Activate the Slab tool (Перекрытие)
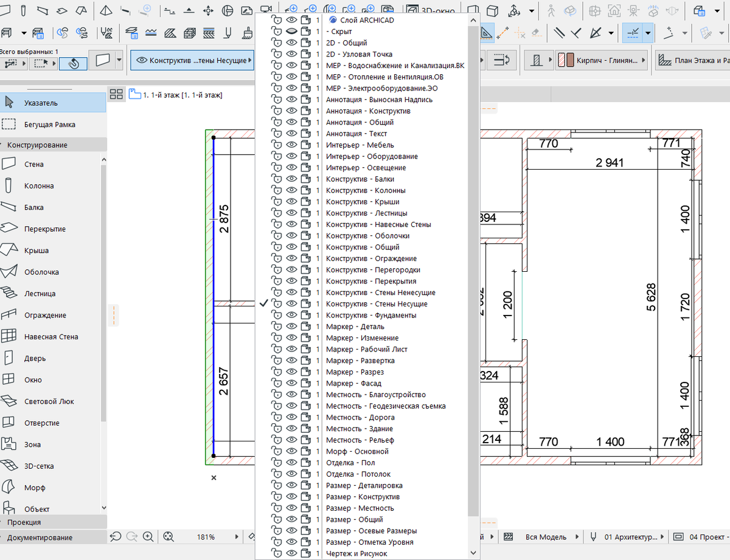The height and width of the screenshot is (560, 730). [x=50, y=229]
